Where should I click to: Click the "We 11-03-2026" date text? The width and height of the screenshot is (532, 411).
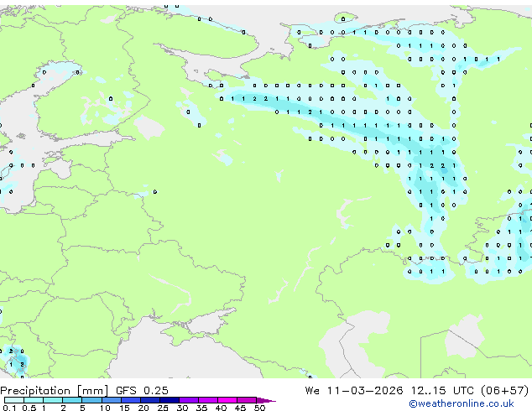pyautogui.click(x=354, y=390)
